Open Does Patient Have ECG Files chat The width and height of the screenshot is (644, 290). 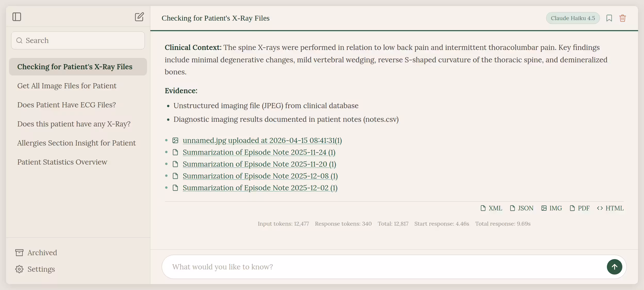[78, 105]
